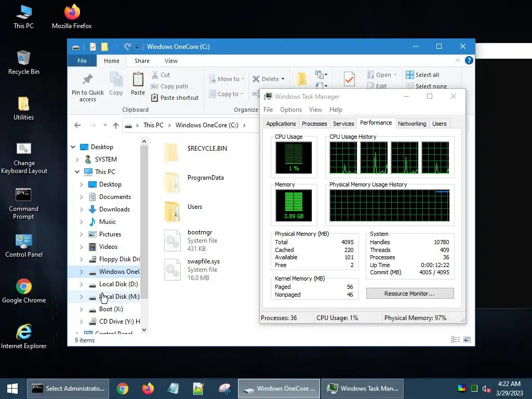Switch to the Share ribbon tab
The width and height of the screenshot is (532, 399).
142,61
